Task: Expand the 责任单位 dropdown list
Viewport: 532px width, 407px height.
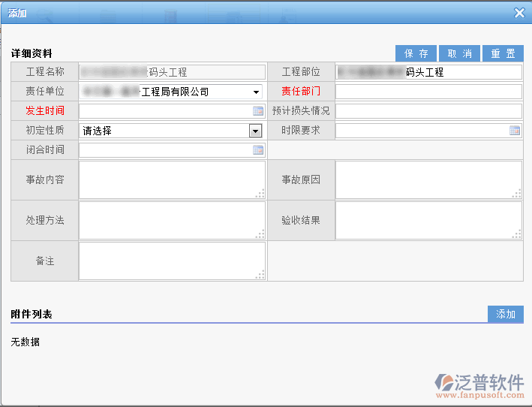Action: (x=257, y=92)
